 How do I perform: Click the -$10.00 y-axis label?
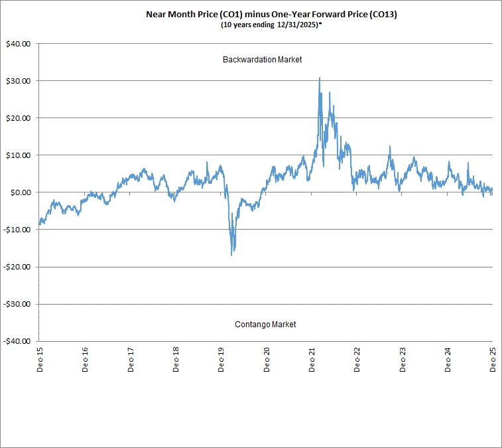(x=17, y=230)
